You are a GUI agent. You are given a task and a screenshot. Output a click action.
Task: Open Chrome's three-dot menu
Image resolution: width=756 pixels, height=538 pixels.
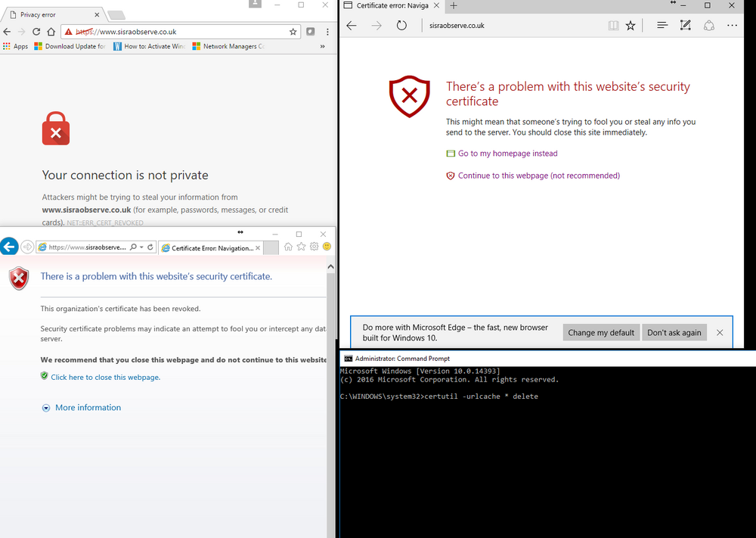pos(327,32)
